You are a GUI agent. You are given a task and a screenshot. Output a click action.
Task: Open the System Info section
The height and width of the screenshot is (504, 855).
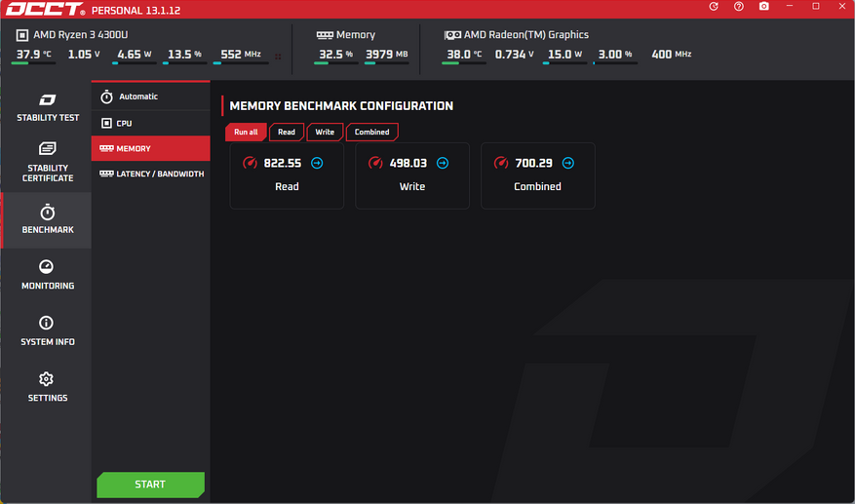point(48,331)
